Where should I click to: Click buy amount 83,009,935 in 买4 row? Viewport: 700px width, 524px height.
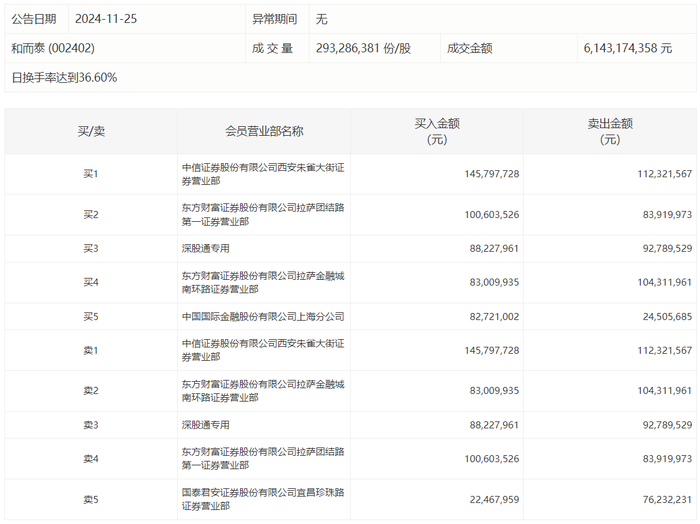(x=494, y=282)
